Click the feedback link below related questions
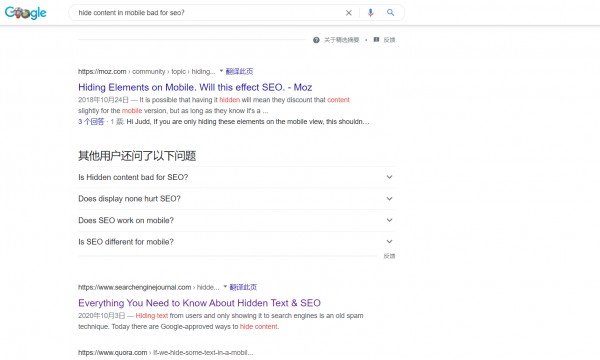600x360 pixels. coord(389,256)
